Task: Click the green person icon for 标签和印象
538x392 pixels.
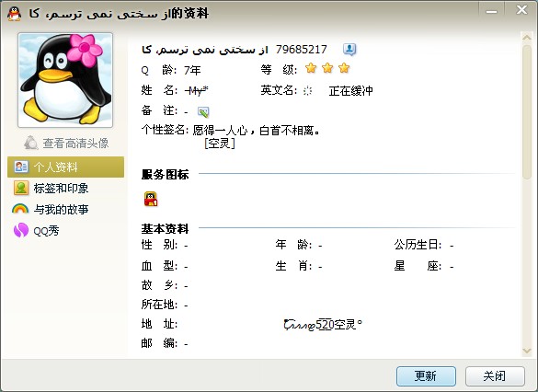Action: (21, 188)
